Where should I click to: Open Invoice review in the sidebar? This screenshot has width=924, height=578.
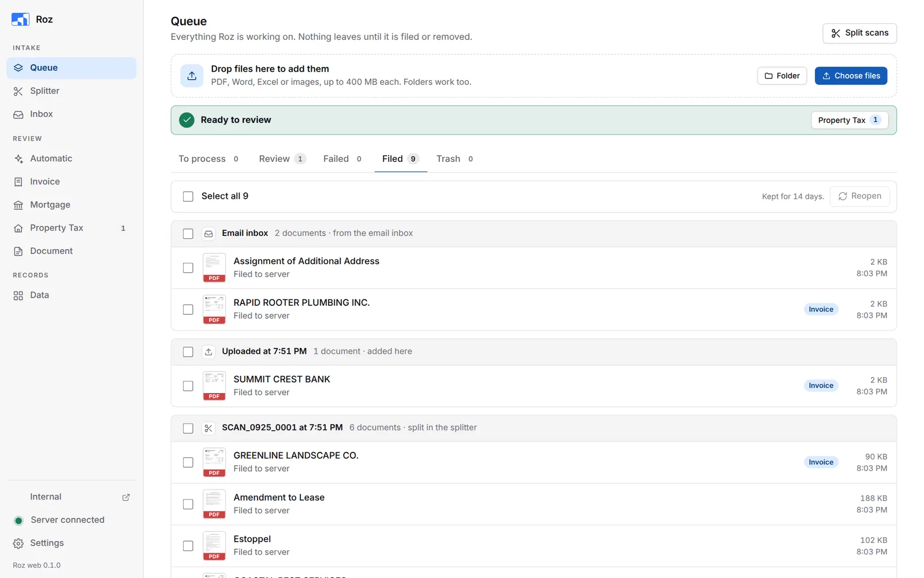(x=72, y=181)
